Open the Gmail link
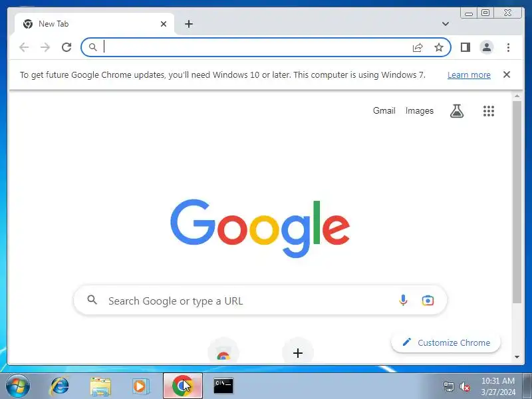Screen dimensions: 532x399 (384, 110)
